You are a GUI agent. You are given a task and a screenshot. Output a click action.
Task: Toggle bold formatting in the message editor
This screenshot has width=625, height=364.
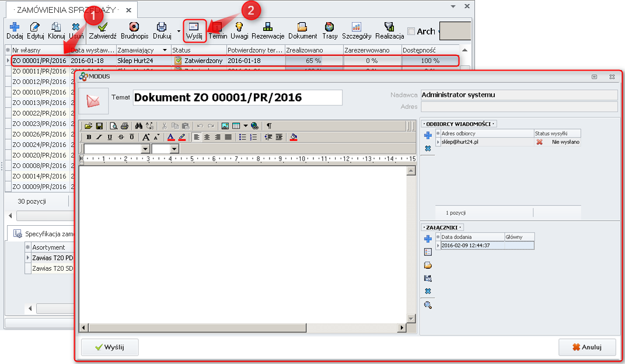point(89,136)
